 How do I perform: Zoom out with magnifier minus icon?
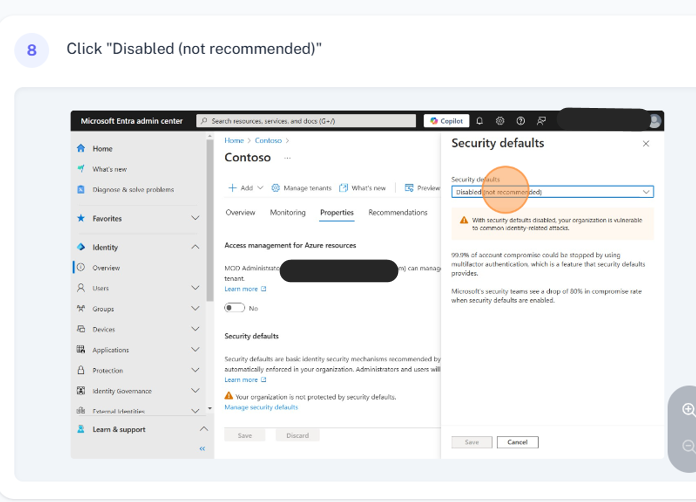[689, 446]
